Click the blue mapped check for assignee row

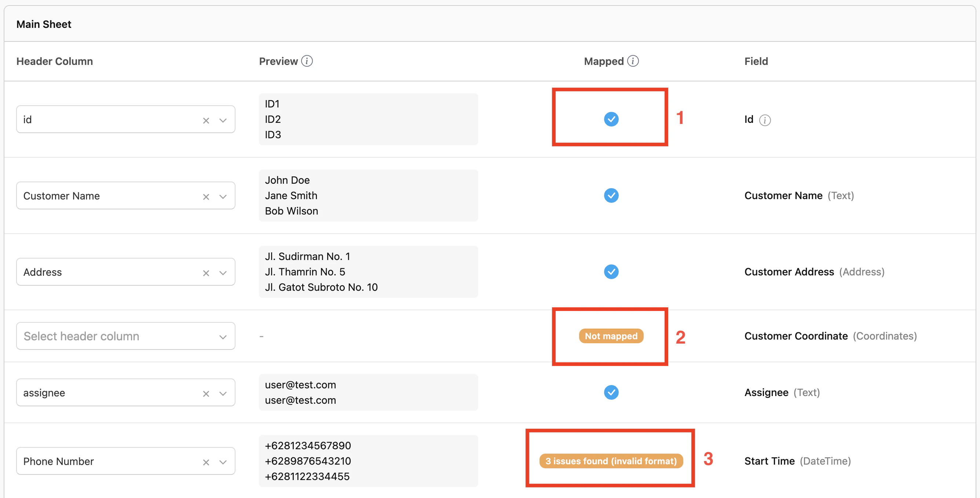pos(611,392)
